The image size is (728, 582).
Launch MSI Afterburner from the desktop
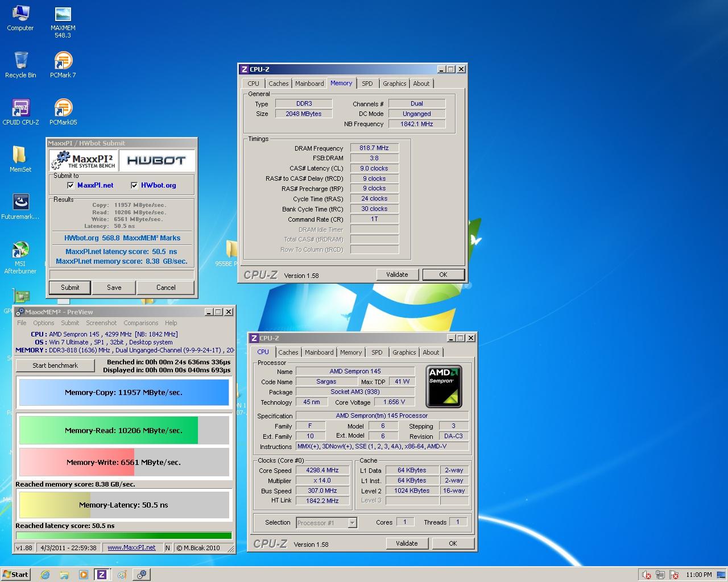[x=20, y=257]
